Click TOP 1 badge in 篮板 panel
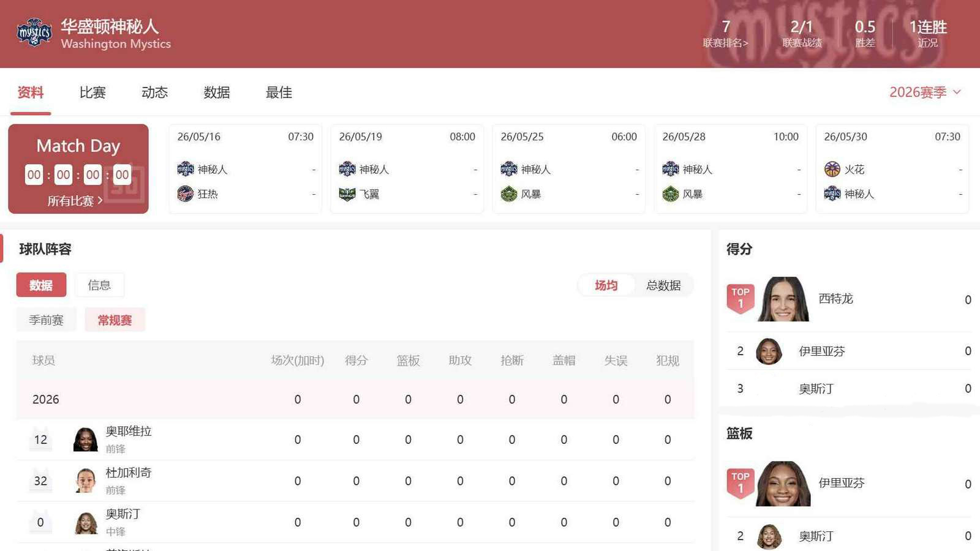The width and height of the screenshot is (980, 551). coord(740,484)
